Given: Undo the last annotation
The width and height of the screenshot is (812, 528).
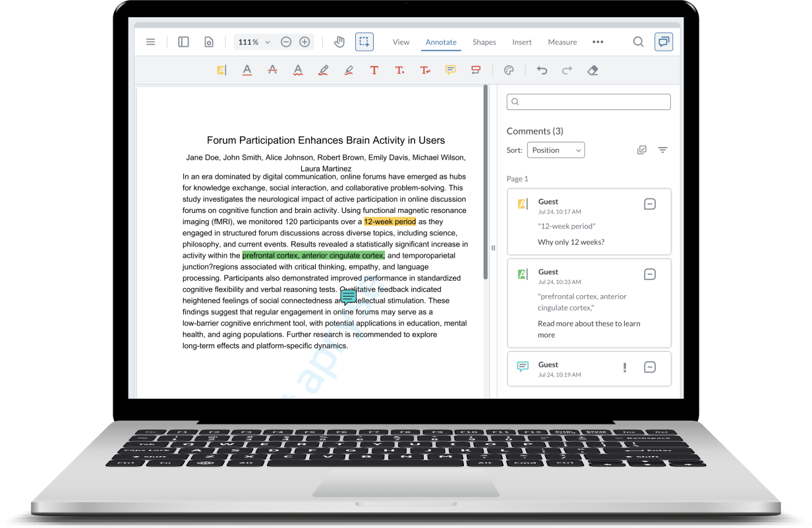Looking at the screenshot, I should (542, 70).
